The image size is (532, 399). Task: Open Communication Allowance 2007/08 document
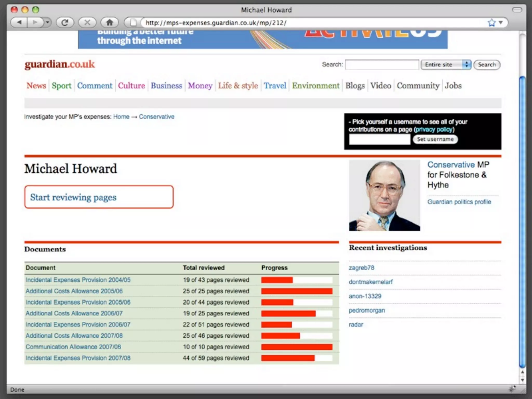pos(73,347)
